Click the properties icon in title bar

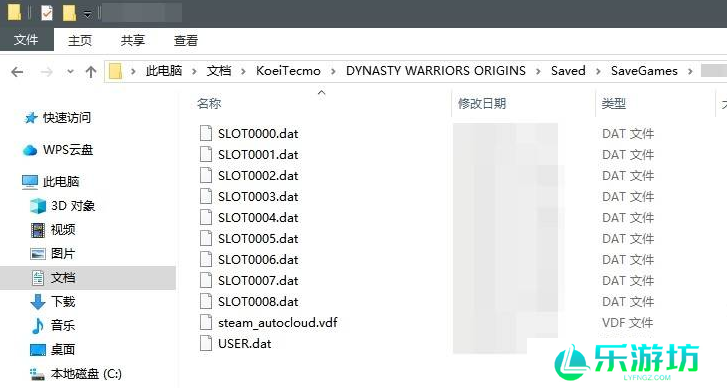[47, 13]
